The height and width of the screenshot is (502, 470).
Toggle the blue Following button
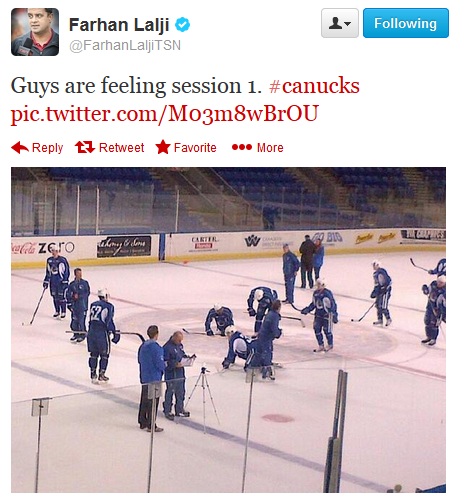pyautogui.click(x=406, y=23)
